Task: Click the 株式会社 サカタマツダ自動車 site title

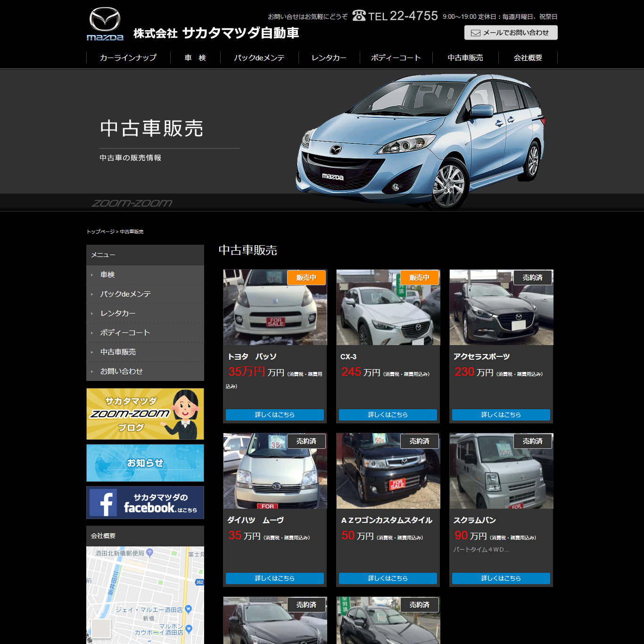Action: coord(216,33)
